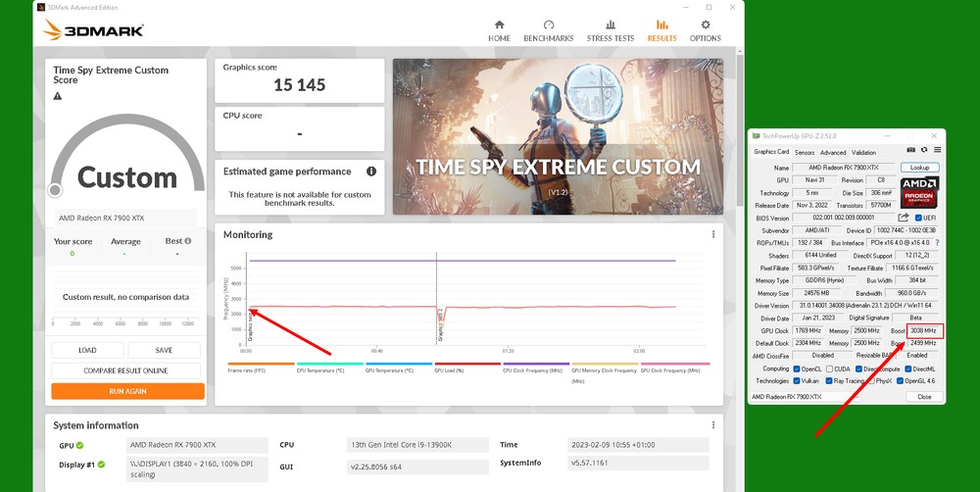Screen dimensions: 980x492
Task: Switch to the Sensors tab in GPU-Z
Action: pyautogui.click(x=805, y=152)
